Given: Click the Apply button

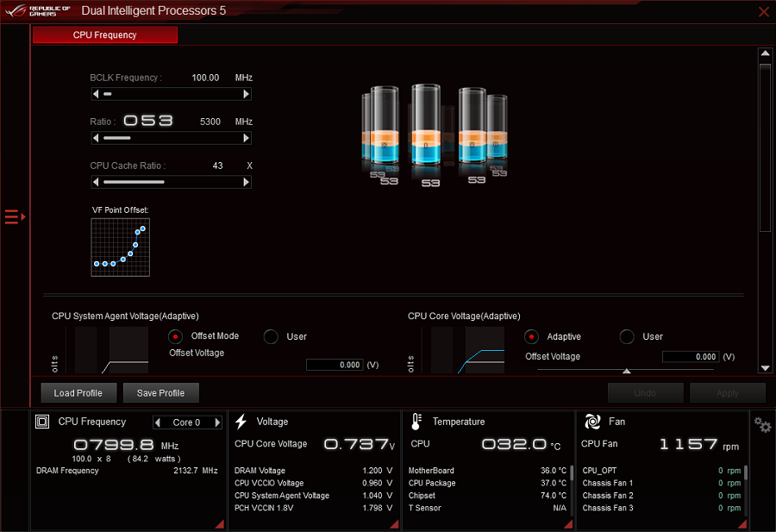Looking at the screenshot, I should tap(728, 393).
